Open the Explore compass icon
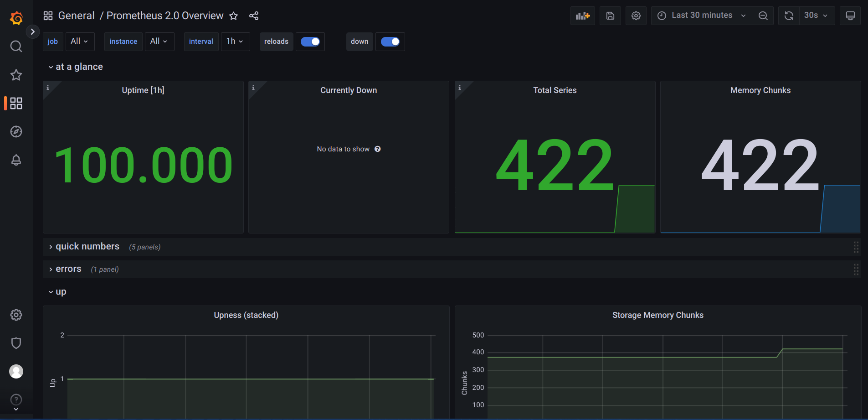The width and height of the screenshot is (868, 420). coord(16,131)
